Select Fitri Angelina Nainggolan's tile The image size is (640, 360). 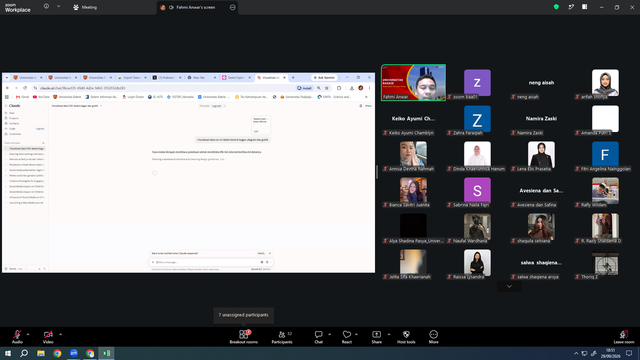605,154
